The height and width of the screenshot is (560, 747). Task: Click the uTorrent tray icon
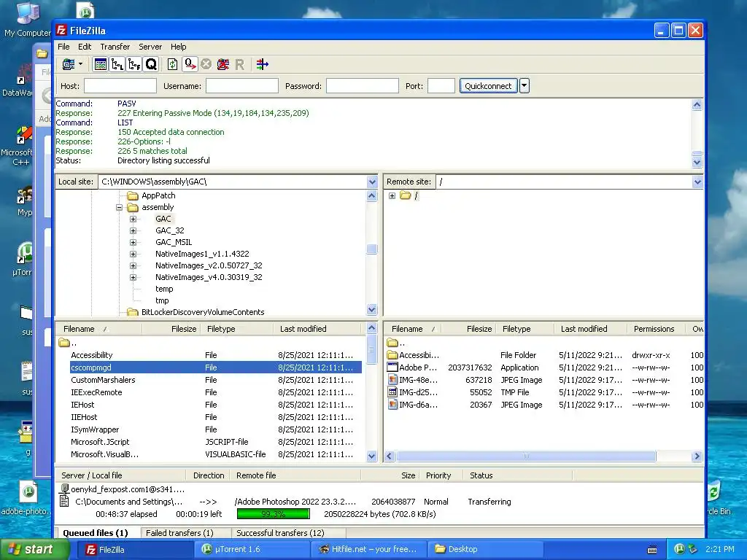pos(679,549)
